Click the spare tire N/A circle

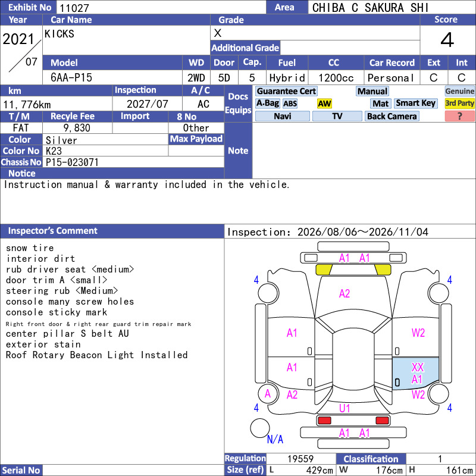click(260, 428)
